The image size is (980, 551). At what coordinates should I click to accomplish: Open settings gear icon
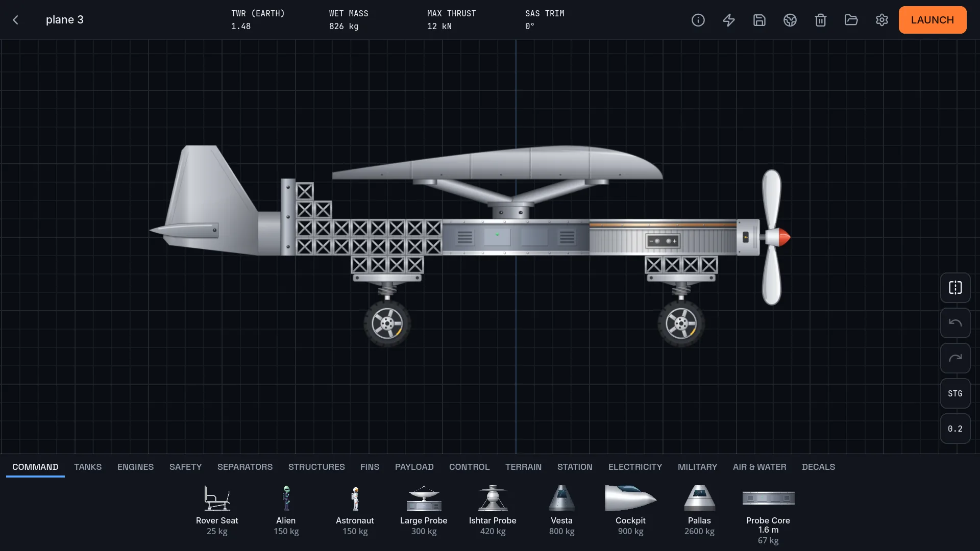(x=882, y=20)
